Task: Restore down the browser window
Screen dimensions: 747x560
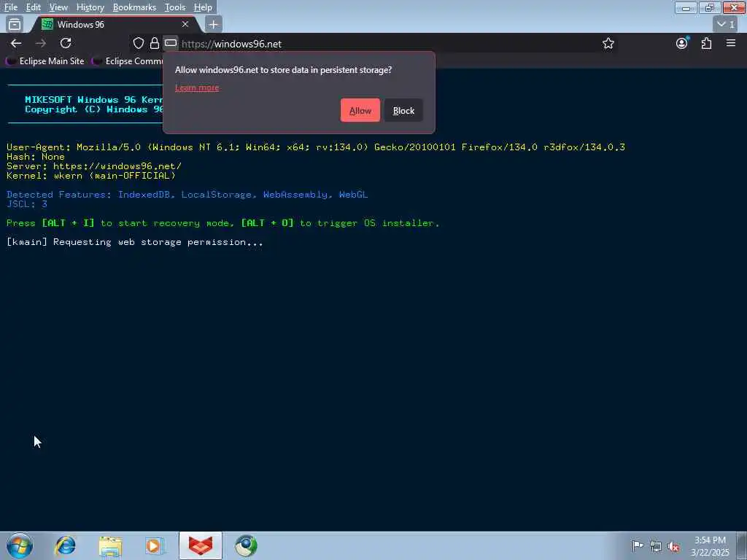Action: tap(709, 7)
